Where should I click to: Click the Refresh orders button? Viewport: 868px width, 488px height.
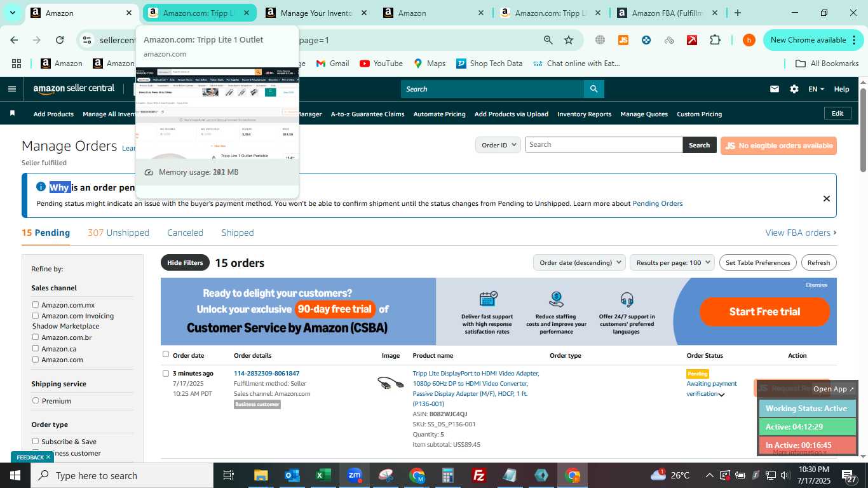click(818, 262)
